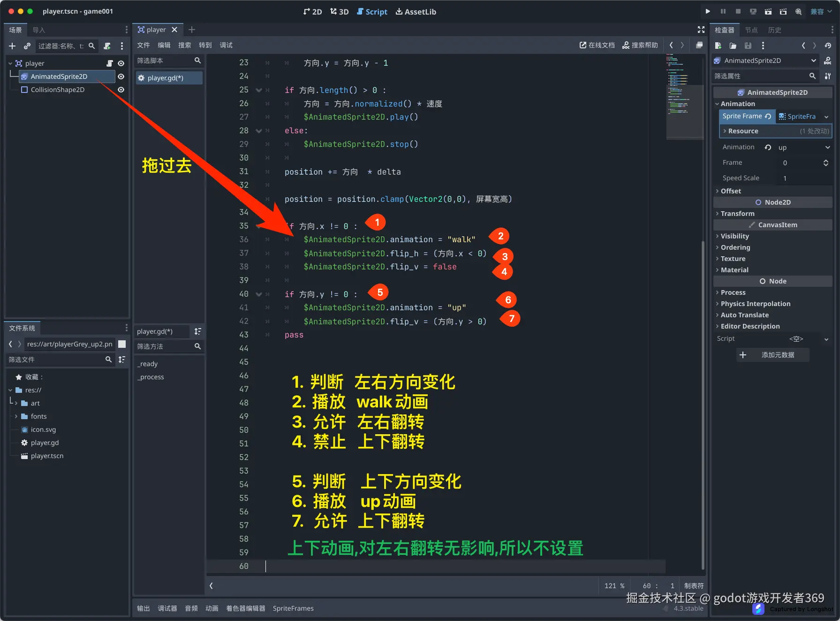Run the current scene clapperboard icon
The width and height of the screenshot is (840, 621).
click(x=768, y=11)
